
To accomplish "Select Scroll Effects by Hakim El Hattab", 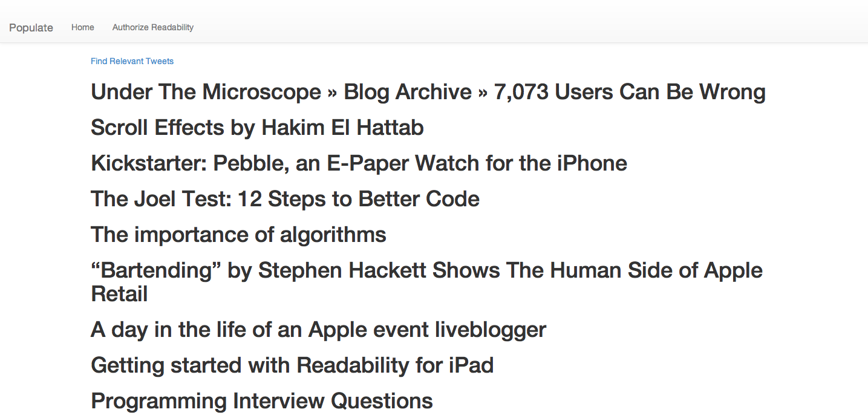I will (257, 128).
